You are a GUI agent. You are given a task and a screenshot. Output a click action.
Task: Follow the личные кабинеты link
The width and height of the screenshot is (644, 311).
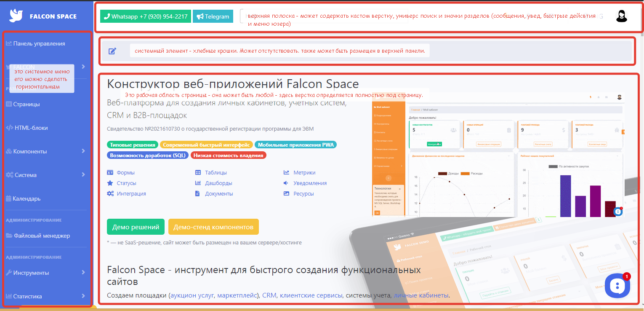[x=421, y=295]
